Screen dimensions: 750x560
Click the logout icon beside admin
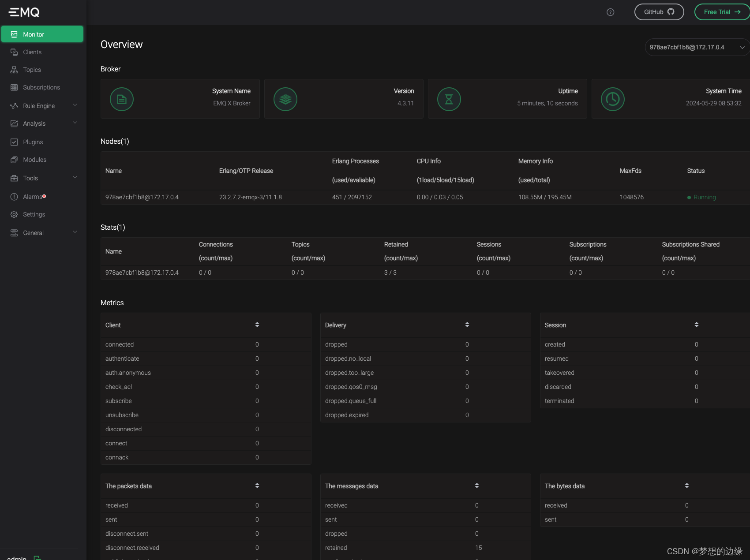tap(37, 558)
